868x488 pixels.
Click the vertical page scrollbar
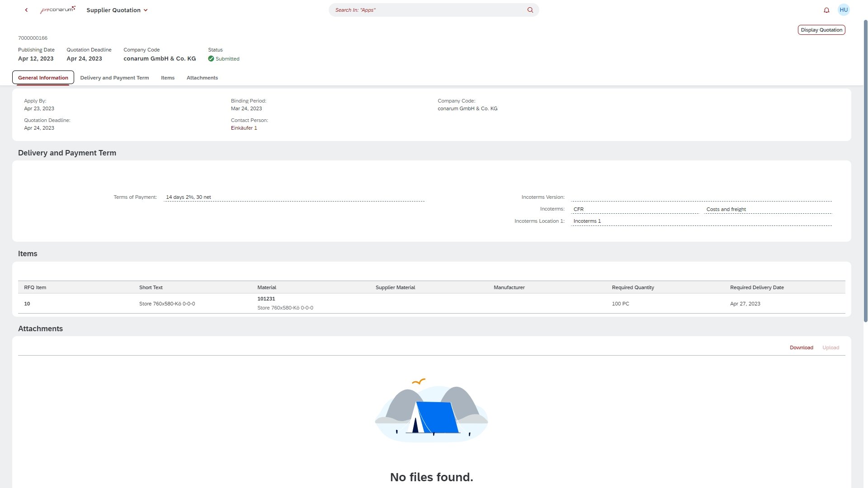(x=865, y=172)
